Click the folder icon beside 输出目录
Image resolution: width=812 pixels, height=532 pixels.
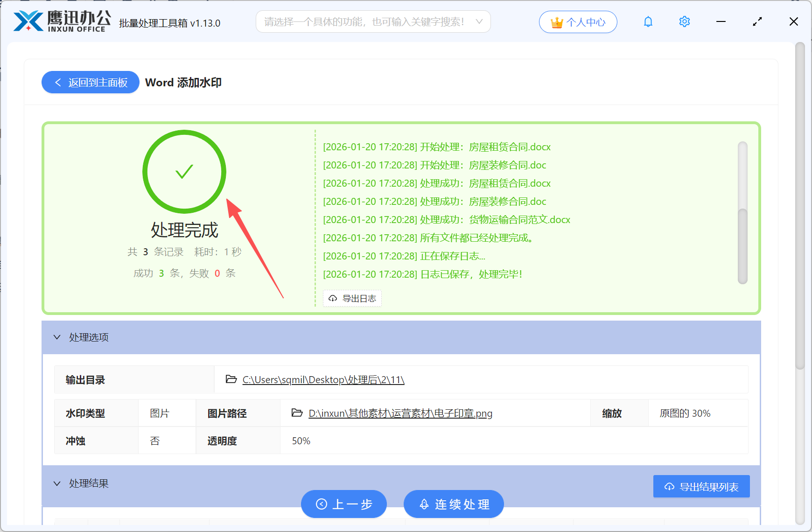click(x=231, y=379)
